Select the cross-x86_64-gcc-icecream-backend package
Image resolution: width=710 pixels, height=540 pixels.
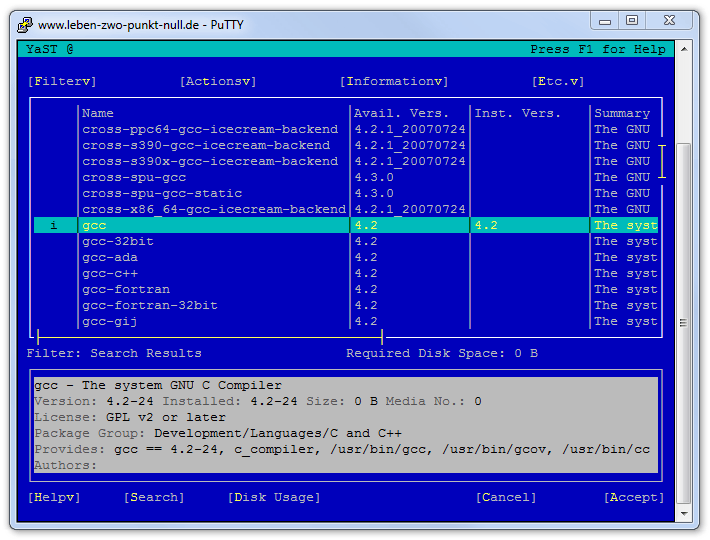[x=346, y=210]
